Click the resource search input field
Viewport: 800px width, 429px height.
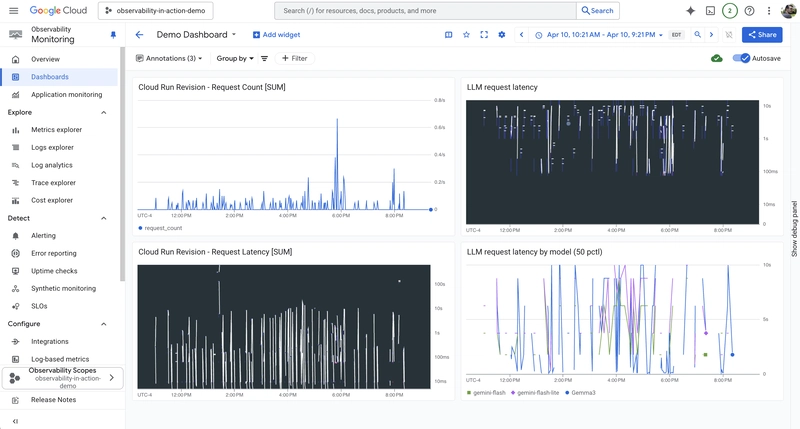point(425,10)
